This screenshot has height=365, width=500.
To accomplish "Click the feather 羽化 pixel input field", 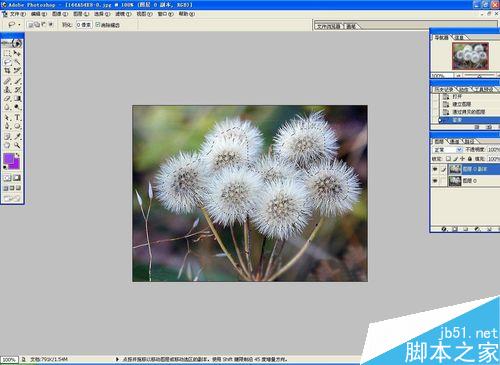I will [x=84, y=25].
